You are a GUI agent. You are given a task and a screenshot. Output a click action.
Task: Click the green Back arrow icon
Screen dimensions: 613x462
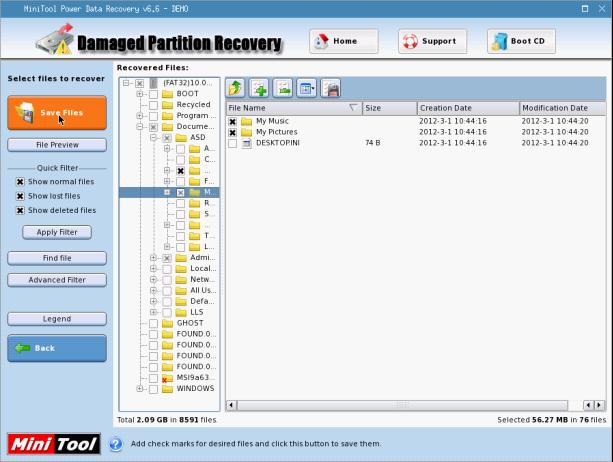[x=22, y=348]
